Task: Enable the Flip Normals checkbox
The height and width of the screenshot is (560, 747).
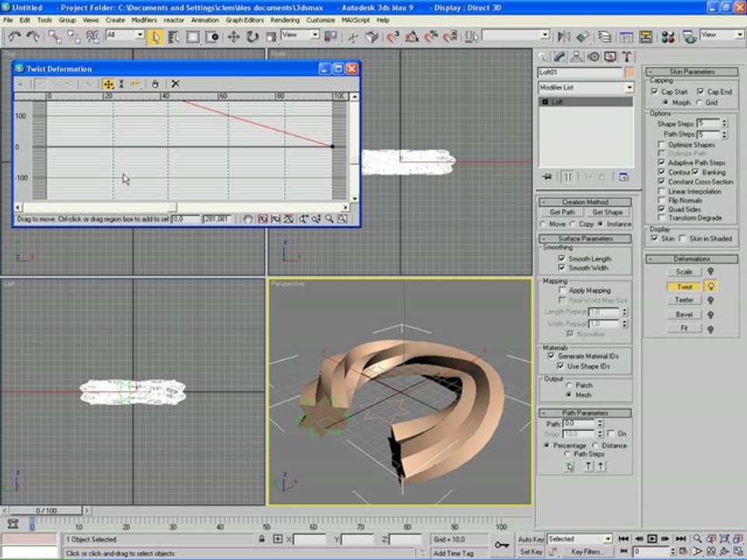Action: point(661,200)
